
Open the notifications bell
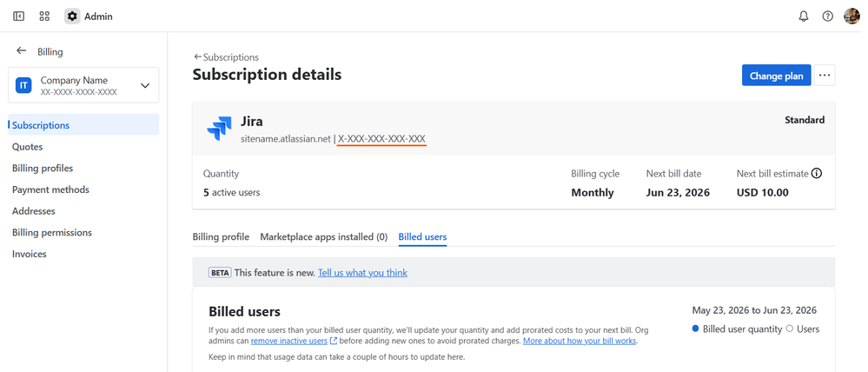point(804,16)
